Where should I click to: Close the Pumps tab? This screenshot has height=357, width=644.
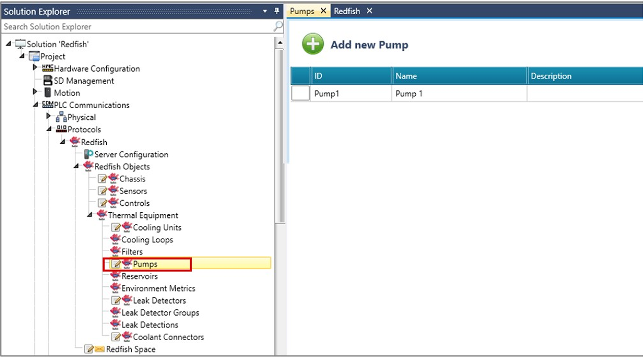point(323,11)
